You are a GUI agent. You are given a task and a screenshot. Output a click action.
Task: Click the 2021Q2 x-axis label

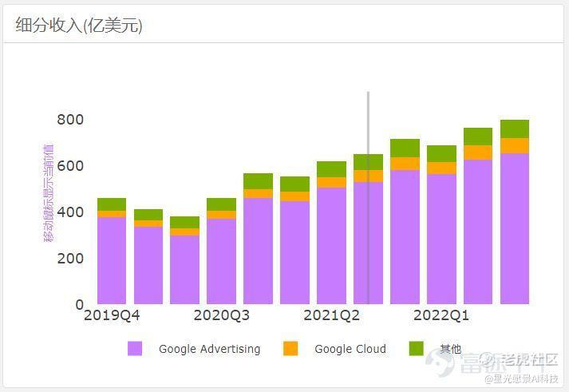[x=332, y=315]
